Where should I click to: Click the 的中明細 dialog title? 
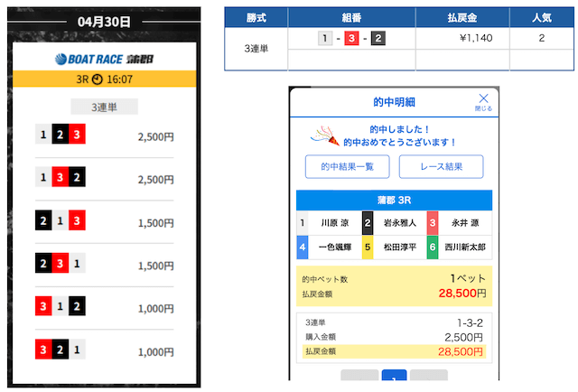[x=394, y=102]
